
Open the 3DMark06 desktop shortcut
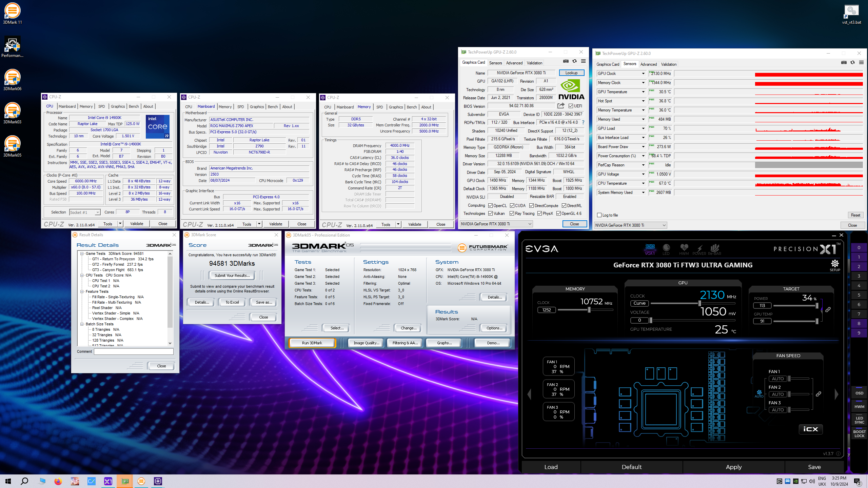pos(13,80)
